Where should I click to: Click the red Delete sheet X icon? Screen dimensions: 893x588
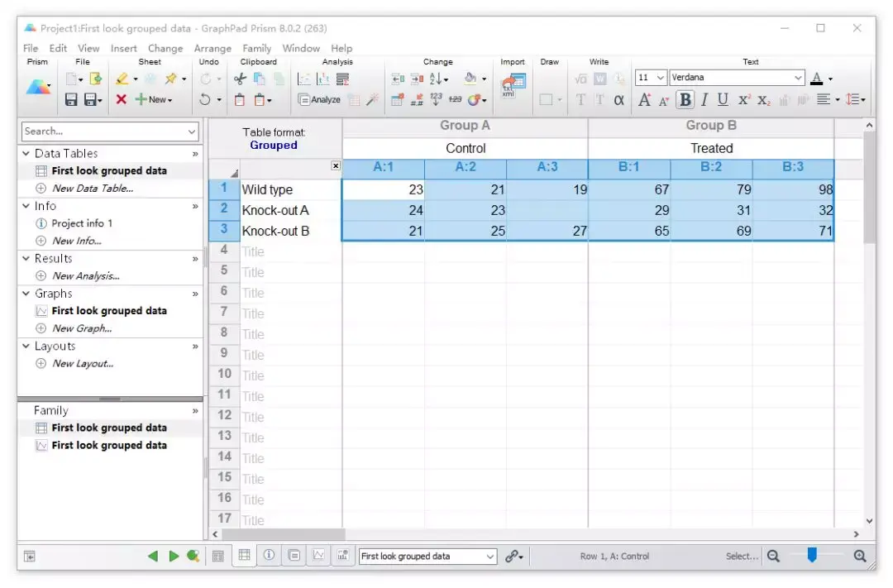pos(121,100)
